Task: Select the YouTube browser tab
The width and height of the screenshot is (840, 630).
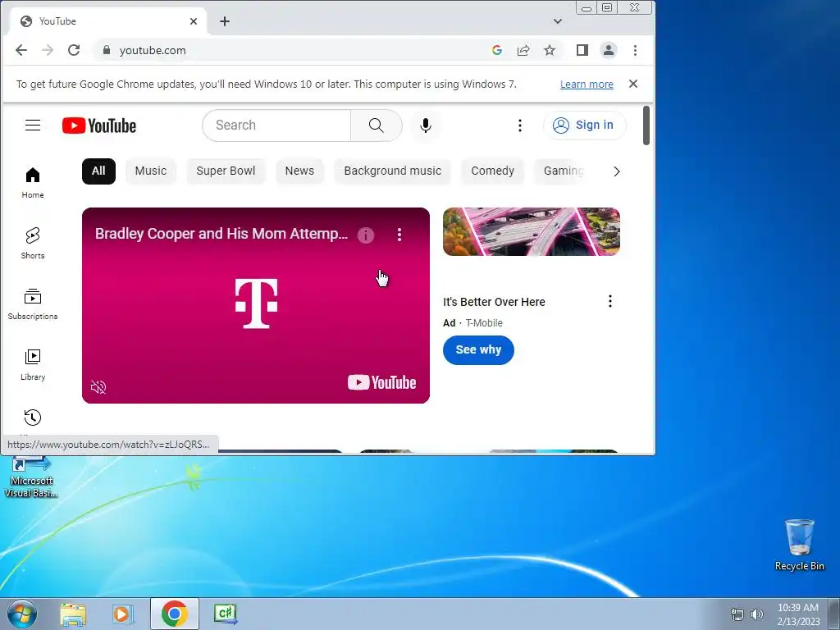Action: click(108, 21)
